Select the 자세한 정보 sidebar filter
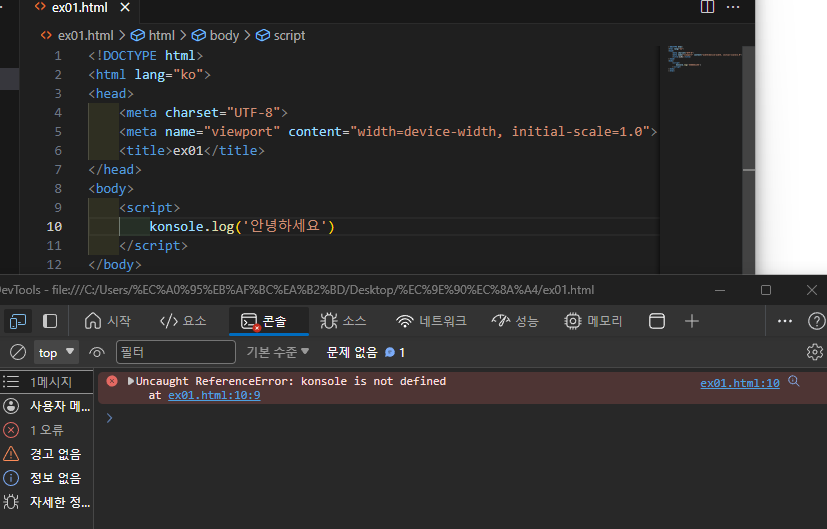827x529 pixels. 46,502
